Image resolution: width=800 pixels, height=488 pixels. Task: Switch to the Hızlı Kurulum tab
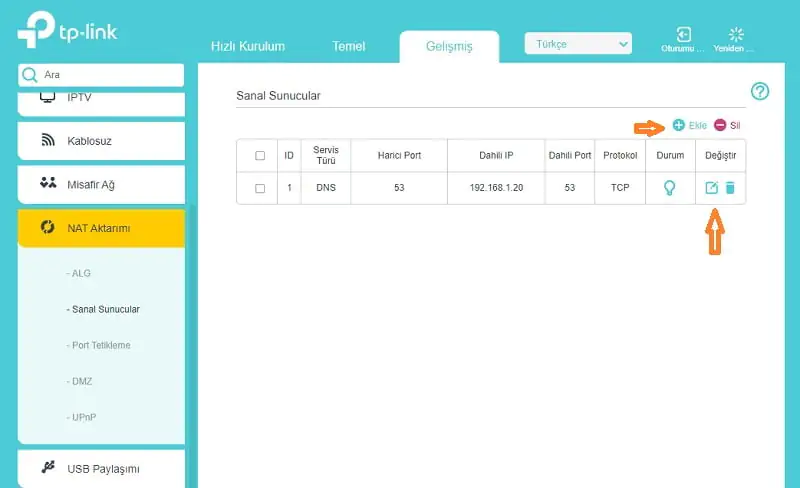point(248,46)
